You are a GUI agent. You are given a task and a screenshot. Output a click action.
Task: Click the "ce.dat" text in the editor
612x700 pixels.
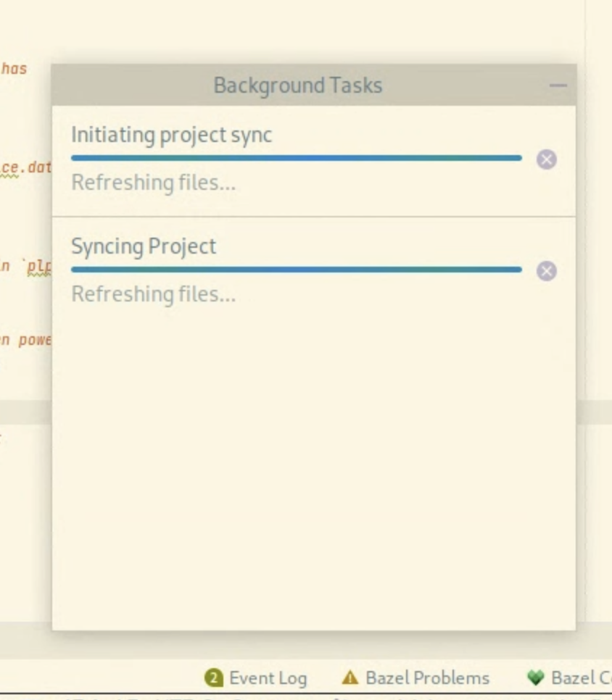point(22,167)
